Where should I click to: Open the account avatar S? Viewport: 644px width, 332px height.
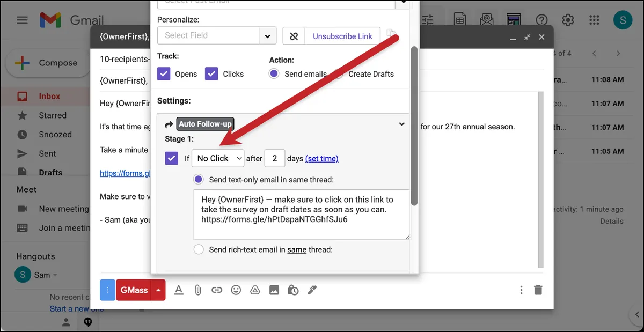623,20
